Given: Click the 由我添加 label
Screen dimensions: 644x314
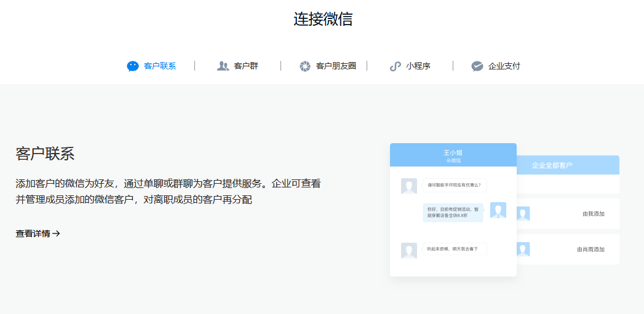Looking at the screenshot, I should point(594,214).
